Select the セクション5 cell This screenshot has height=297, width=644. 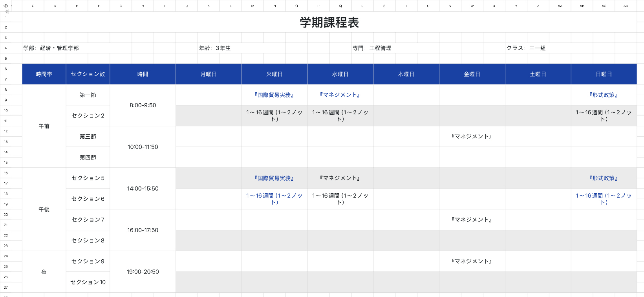tap(88, 178)
